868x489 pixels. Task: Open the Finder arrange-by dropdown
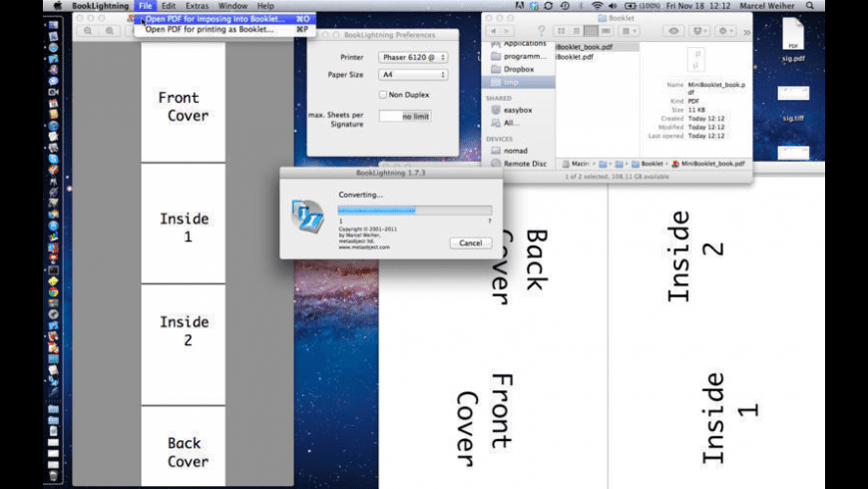point(630,31)
